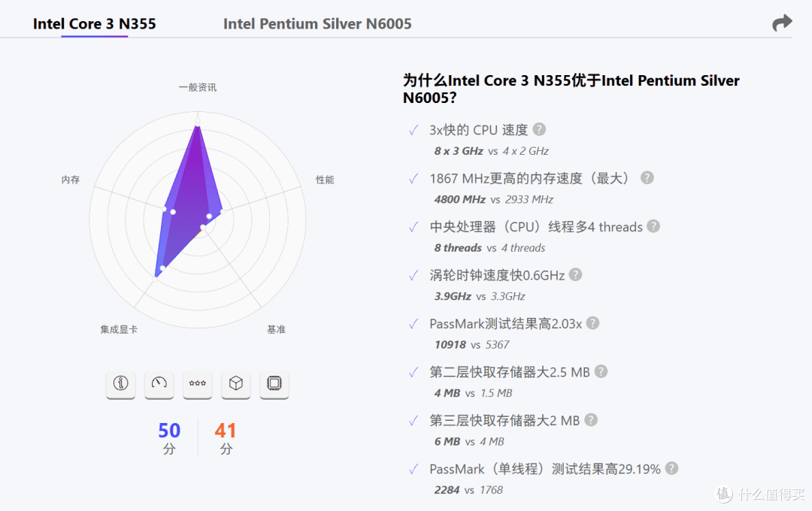
Task: Click 第二层快取存储器大2.5 MB item
Action: point(510,372)
